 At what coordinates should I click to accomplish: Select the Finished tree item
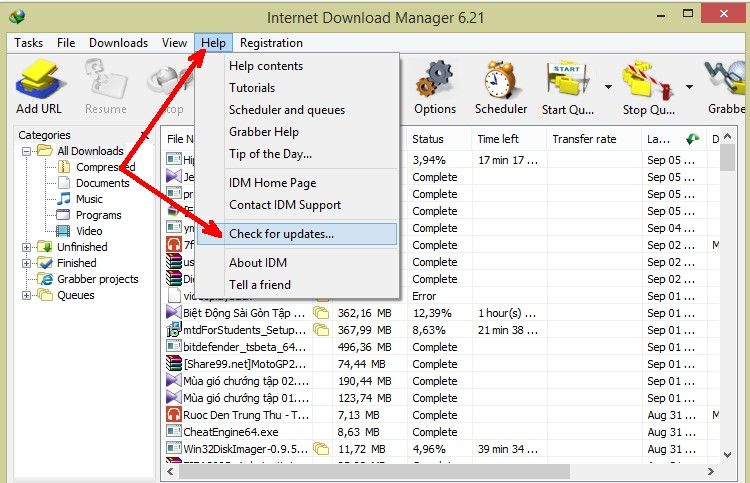point(77,263)
